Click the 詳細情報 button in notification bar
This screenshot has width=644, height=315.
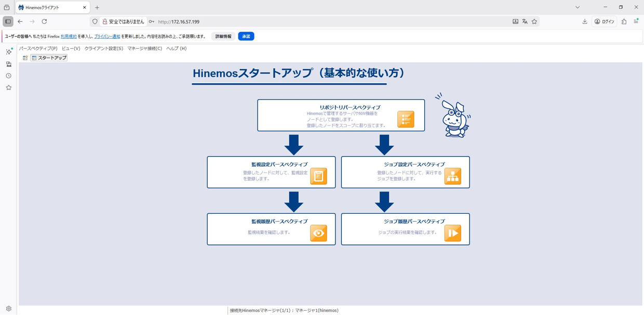click(x=223, y=36)
